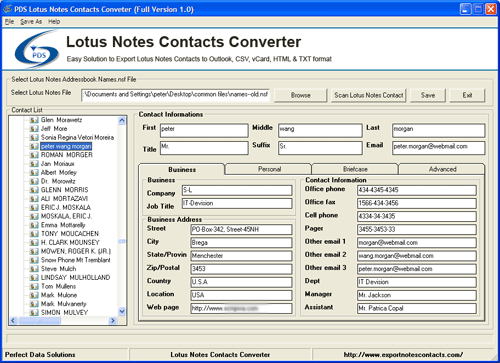Click the Office phone field
500x363 pixels.
coord(417,190)
